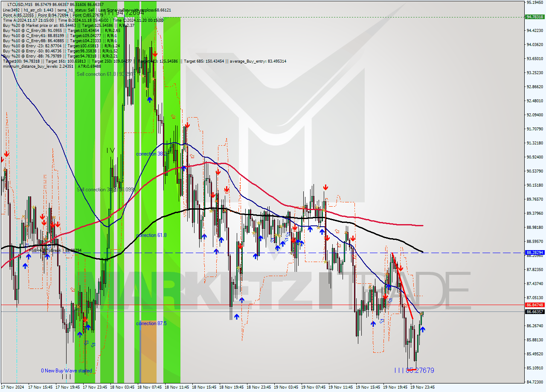
Task: Click the '17 Nov 23:45' time label
Action: click(x=95, y=387)
